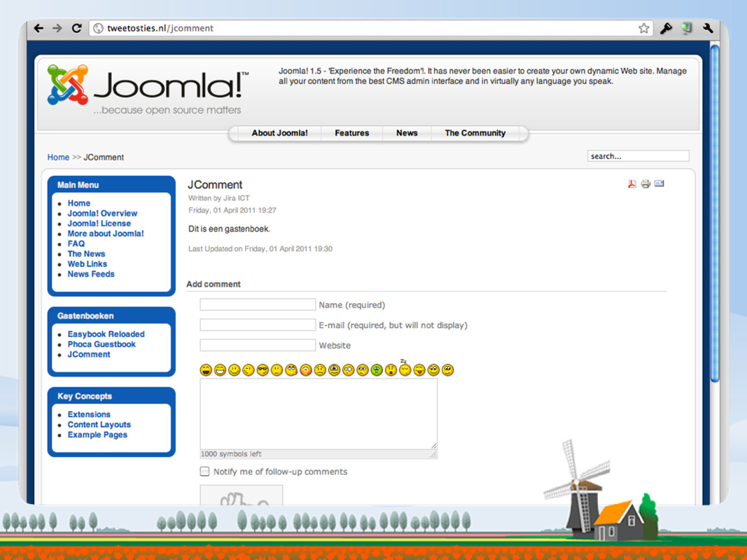Open the Features menu item
747x560 pixels.
click(x=352, y=133)
